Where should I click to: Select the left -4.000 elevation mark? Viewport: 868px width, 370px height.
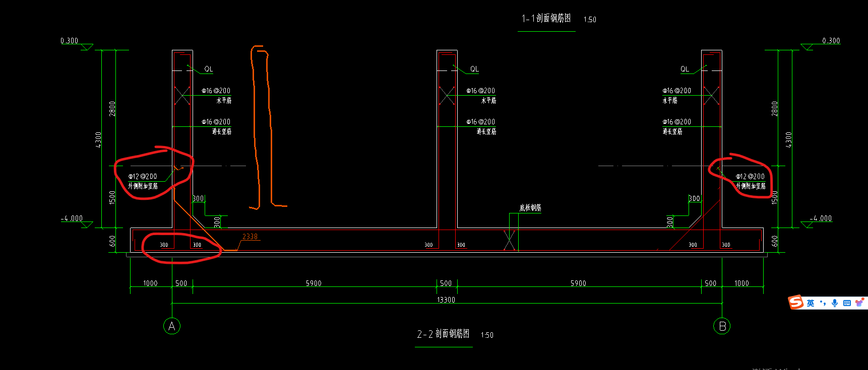[x=72, y=218]
